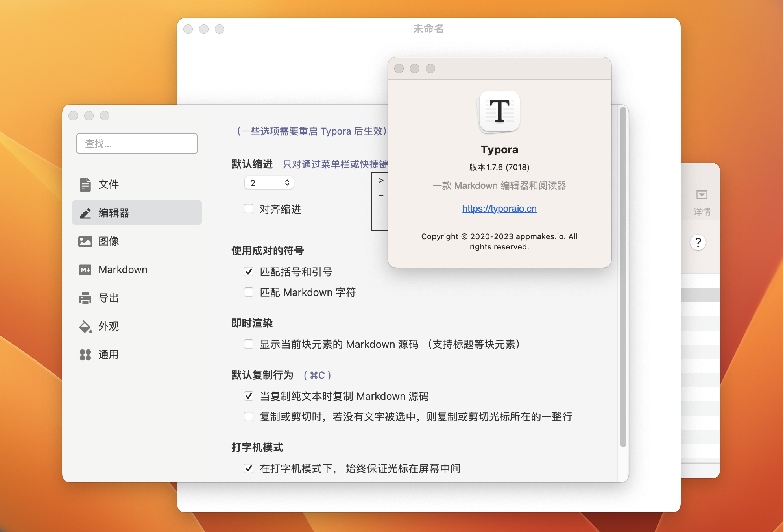This screenshot has height=532, width=783.
Task: Click the version text 版本 1.7.6 (7018)
Action: [499, 167]
